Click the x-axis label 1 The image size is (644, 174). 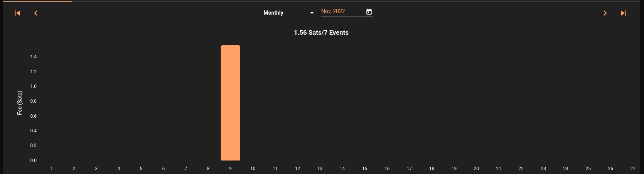(52, 169)
